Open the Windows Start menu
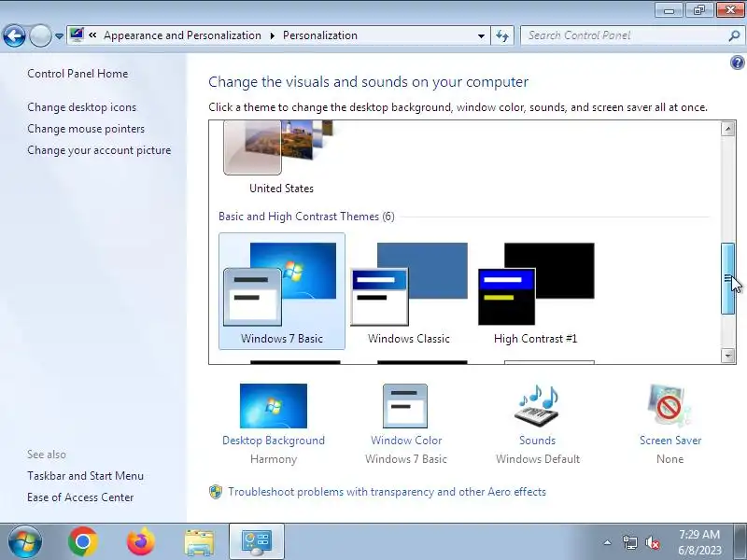Image resolution: width=747 pixels, height=560 pixels. click(24, 542)
